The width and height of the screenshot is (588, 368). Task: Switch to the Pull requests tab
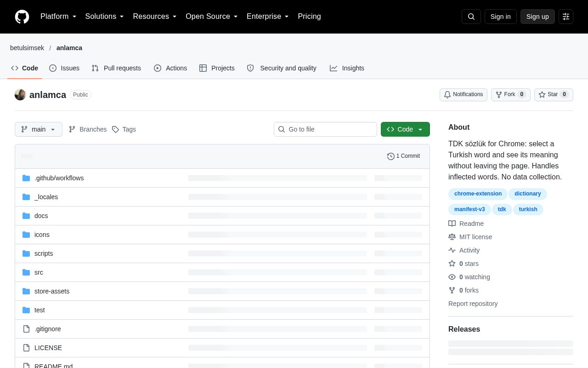[x=116, y=68]
